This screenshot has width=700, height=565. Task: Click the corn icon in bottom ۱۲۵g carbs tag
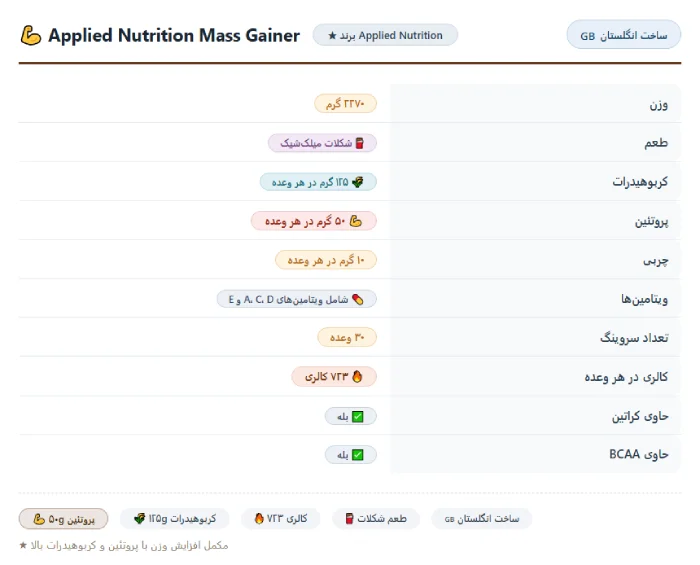tap(140, 519)
